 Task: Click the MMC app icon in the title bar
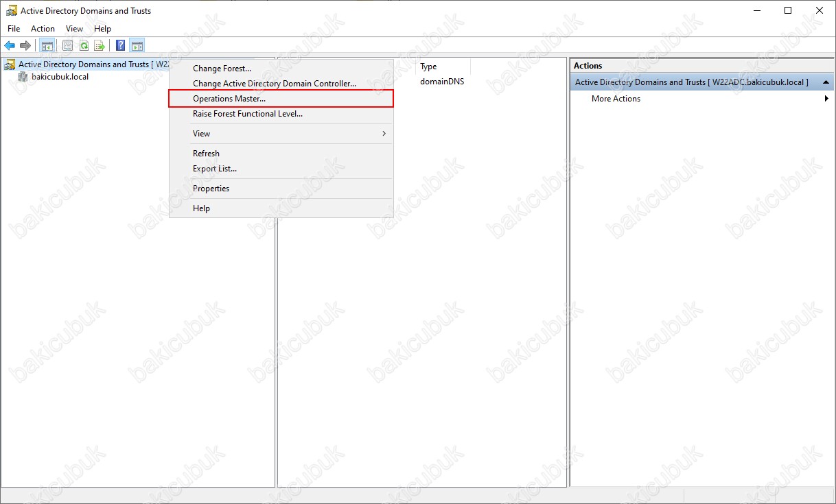(12, 10)
